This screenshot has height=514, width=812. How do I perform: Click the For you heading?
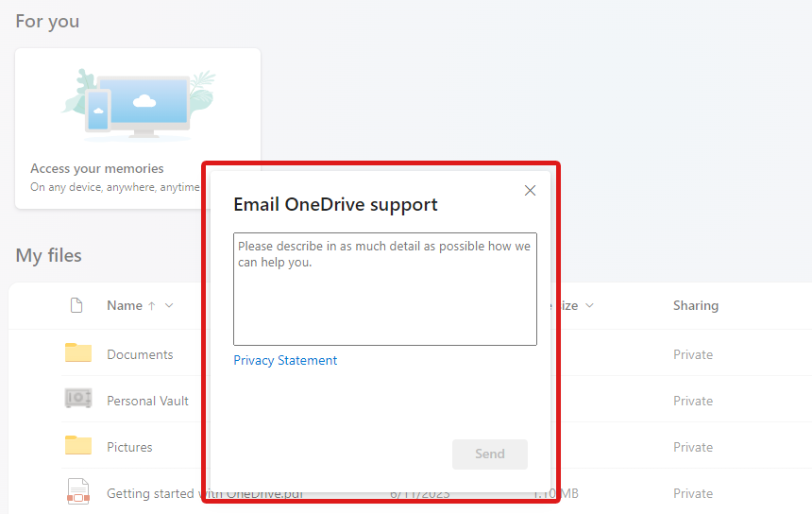click(x=47, y=22)
